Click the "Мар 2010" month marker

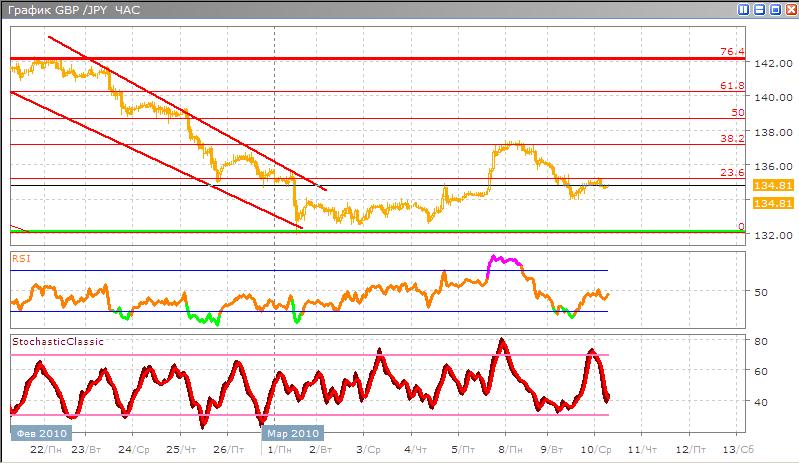coord(290,433)
